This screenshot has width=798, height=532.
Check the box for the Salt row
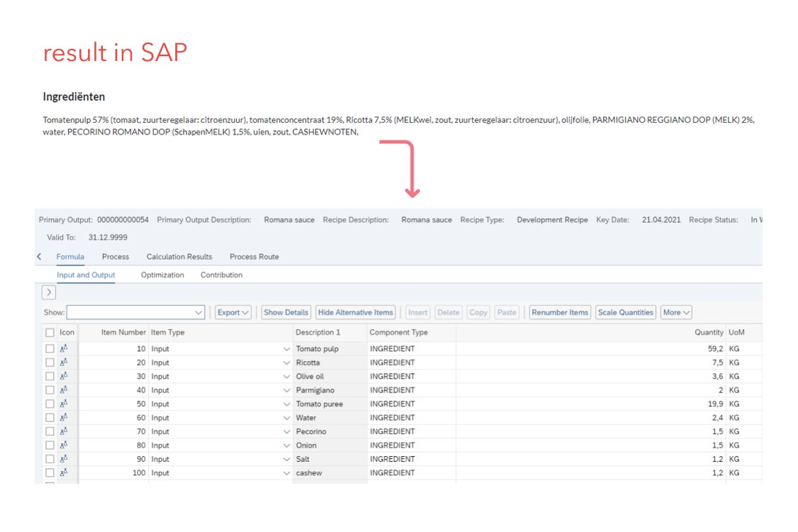pyautogui.click(x=50, y=460)
